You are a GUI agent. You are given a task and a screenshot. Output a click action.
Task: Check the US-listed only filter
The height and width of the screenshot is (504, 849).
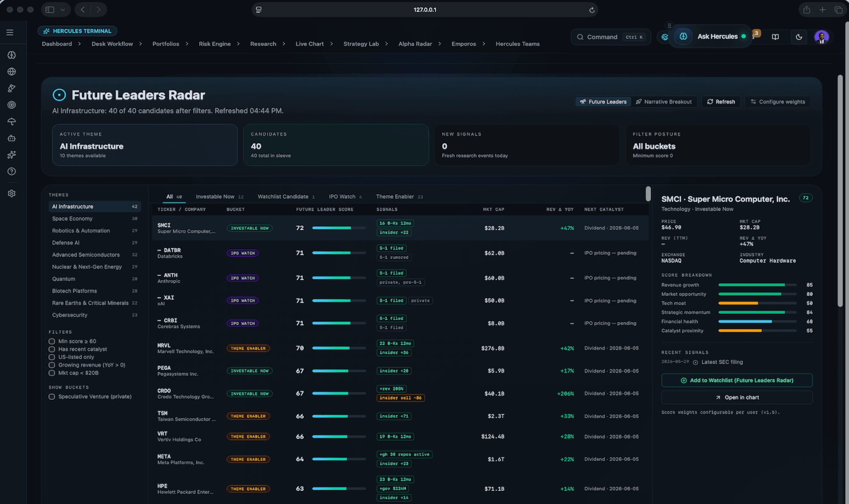52,357
